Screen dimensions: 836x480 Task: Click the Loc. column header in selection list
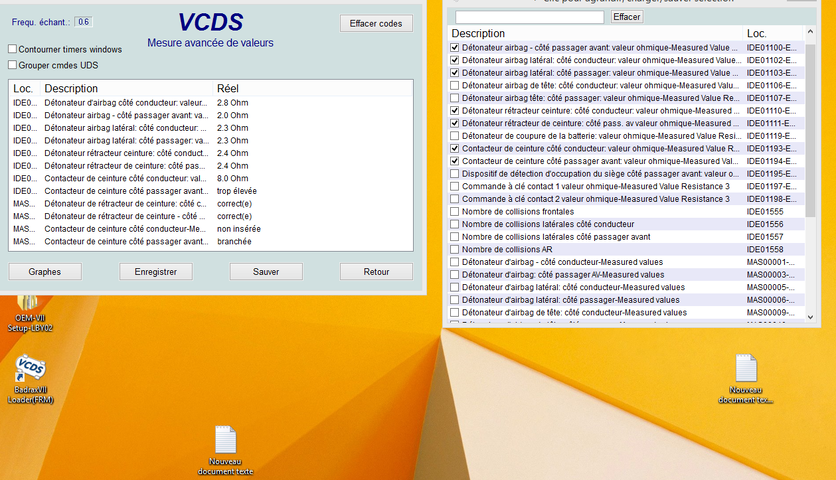774,33
